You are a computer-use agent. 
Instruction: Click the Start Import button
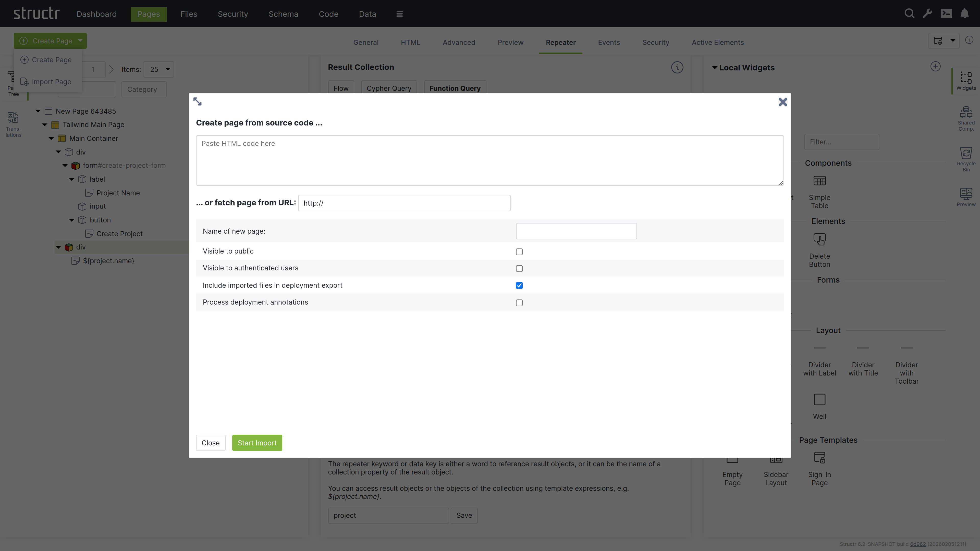[x=257, y=443]
